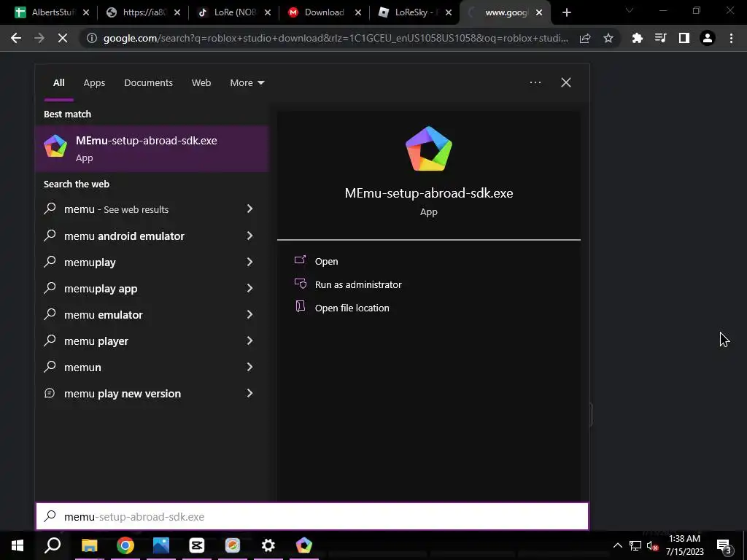Viewport: 747px width, 560px height.
Task: Go back in Chrome
Action: pyautogui.click(x=16, y=38)
